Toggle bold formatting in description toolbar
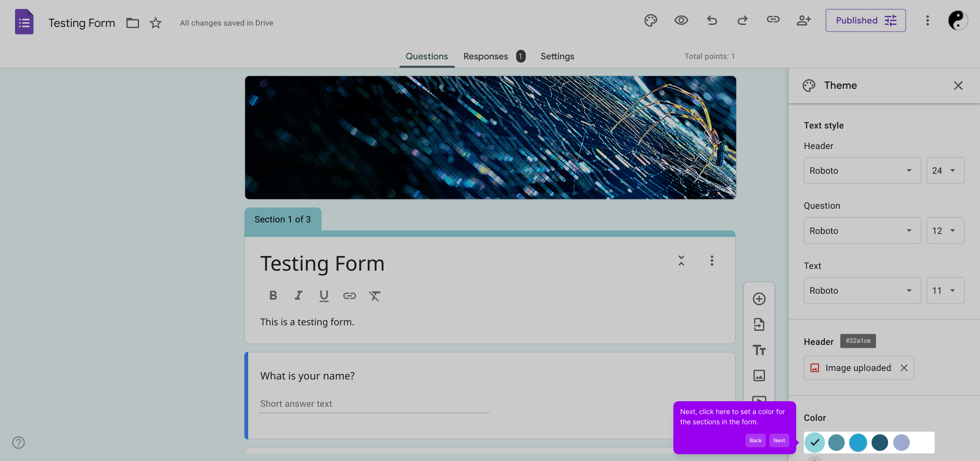980x461 pixels. [273, 295]
